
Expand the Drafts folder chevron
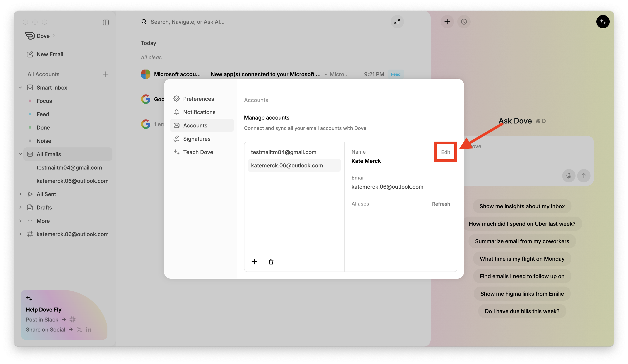[20, 207]
